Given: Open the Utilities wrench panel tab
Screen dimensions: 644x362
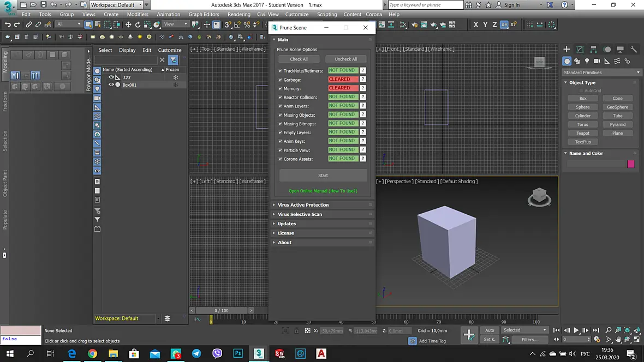Looking at the screenshot, I should 634,49.
